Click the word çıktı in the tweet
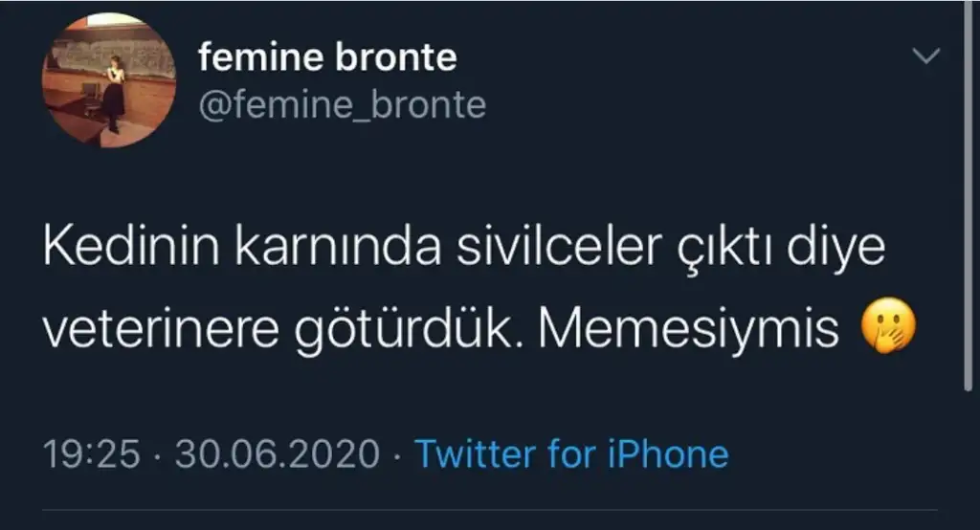The height and width of the screenshot is (530, 980). [724, 248]
